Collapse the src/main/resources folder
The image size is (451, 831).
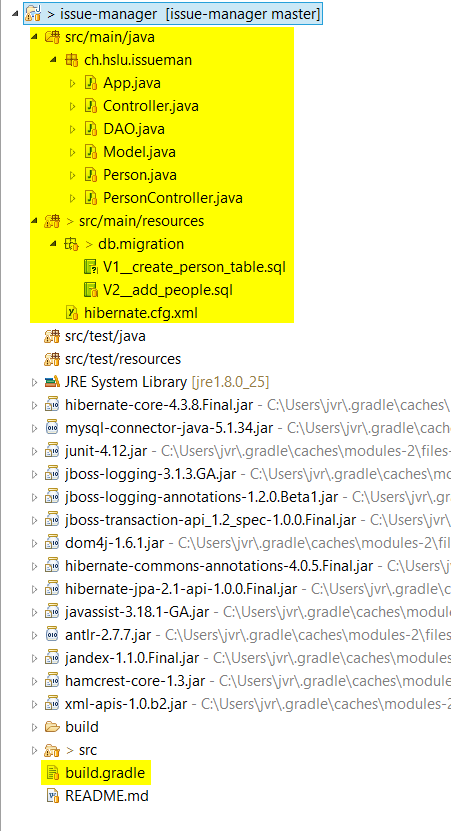click(34, 221)
